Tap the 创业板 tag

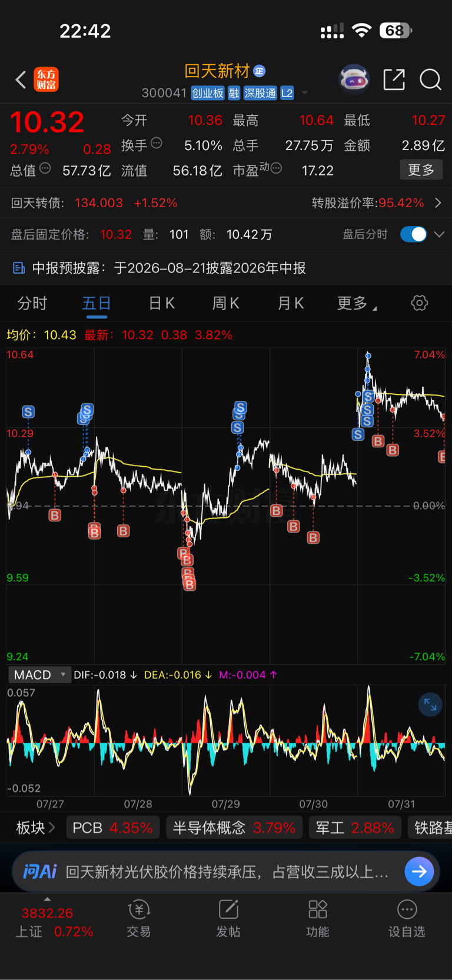pyautogui.click(x=208, y=93)
